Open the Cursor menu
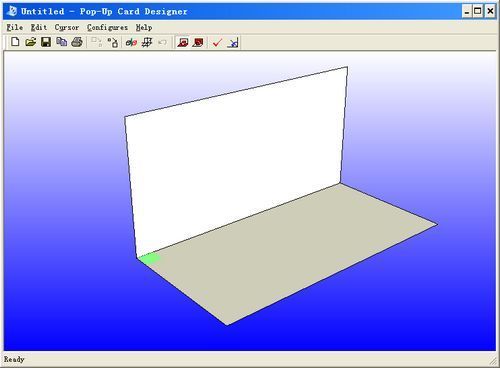Viewport: 500px width, 368px height. coord(67,27)
